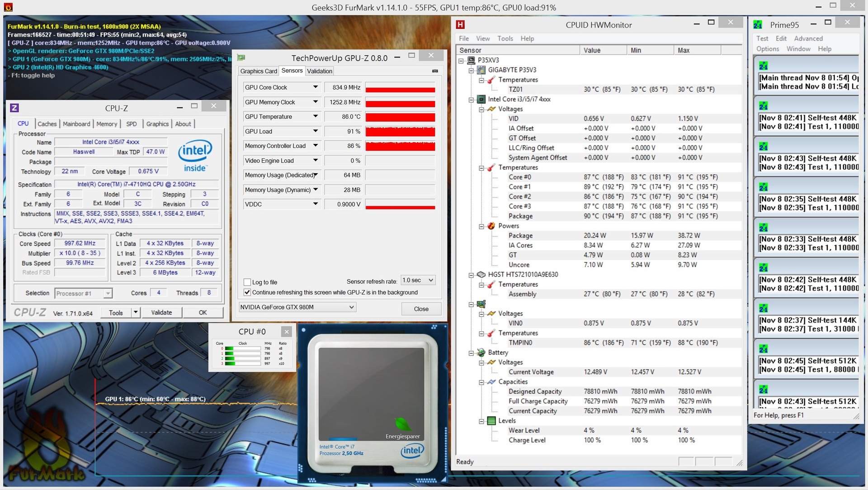
Task: Click the Close button in GPU-Z
Action: (x=421, y=309)
